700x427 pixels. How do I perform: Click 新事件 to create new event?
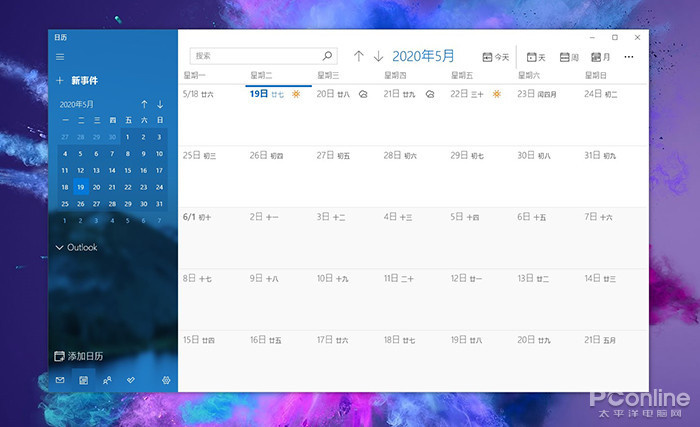[75, 80]
